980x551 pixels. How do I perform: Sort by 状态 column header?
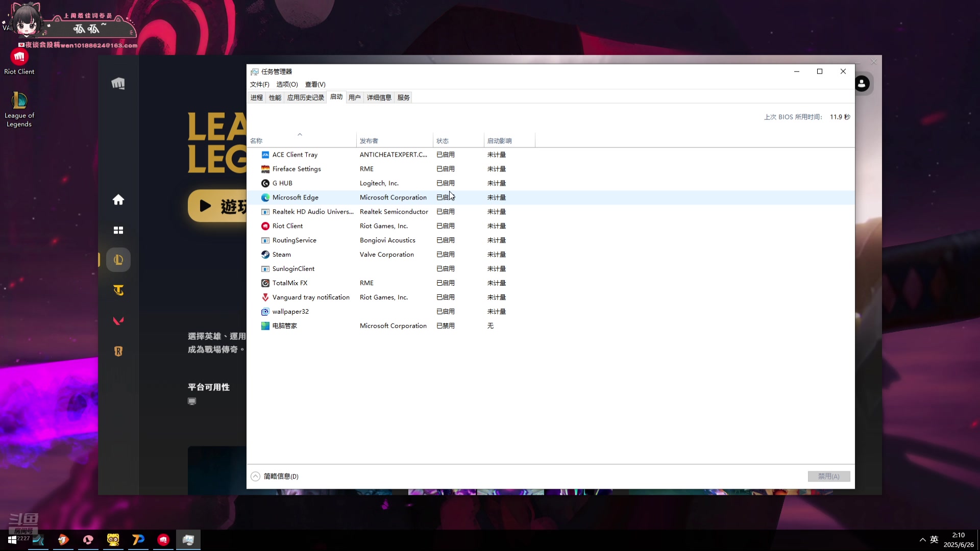[x=458, y=140]
